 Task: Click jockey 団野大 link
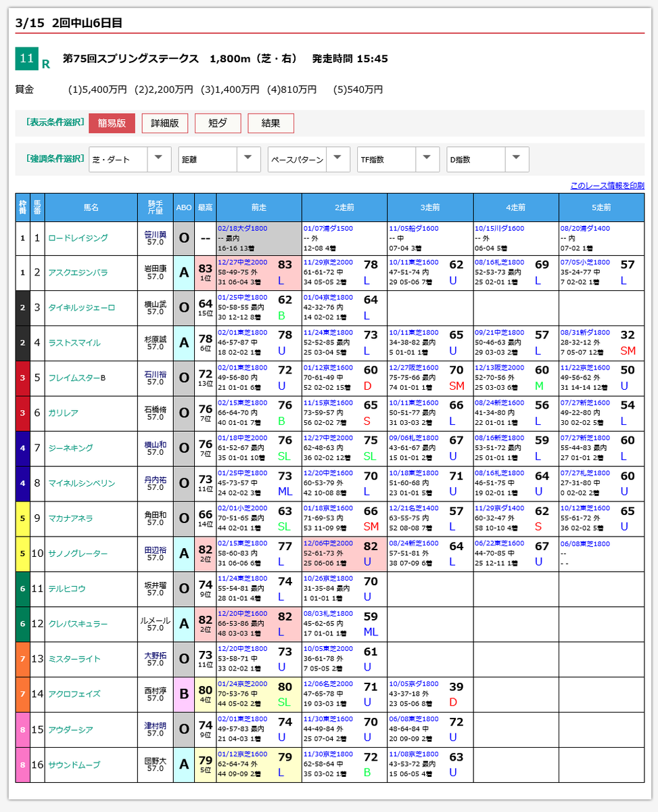coord(156,762)
